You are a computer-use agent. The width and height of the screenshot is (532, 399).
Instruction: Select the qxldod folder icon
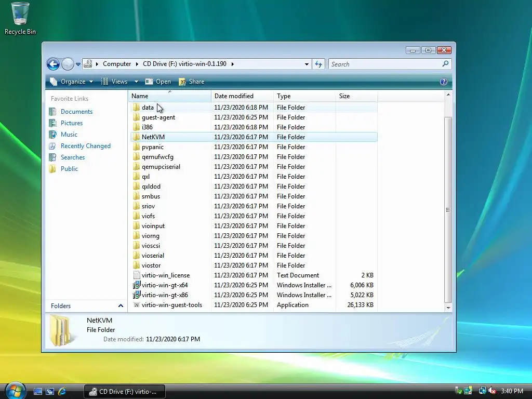137,186
